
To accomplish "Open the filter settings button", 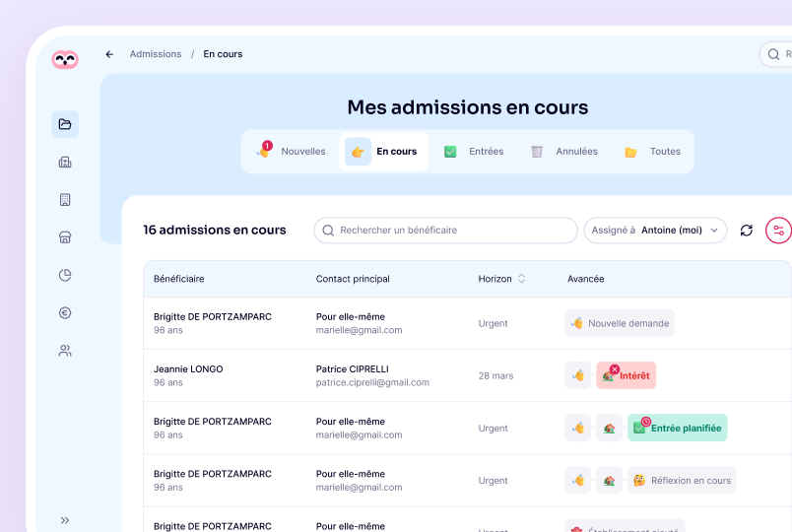I will (778, 231).
